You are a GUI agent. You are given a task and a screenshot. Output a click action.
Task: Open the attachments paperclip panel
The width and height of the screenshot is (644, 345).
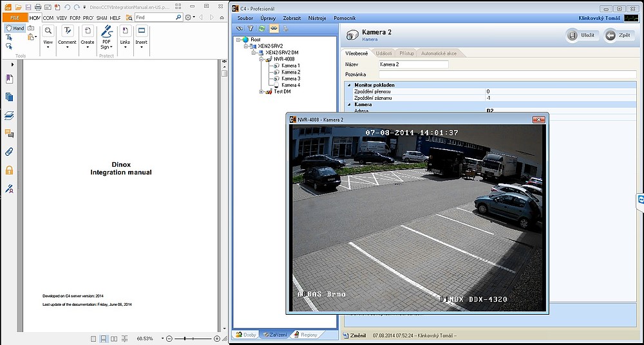[x=9, y=151]
